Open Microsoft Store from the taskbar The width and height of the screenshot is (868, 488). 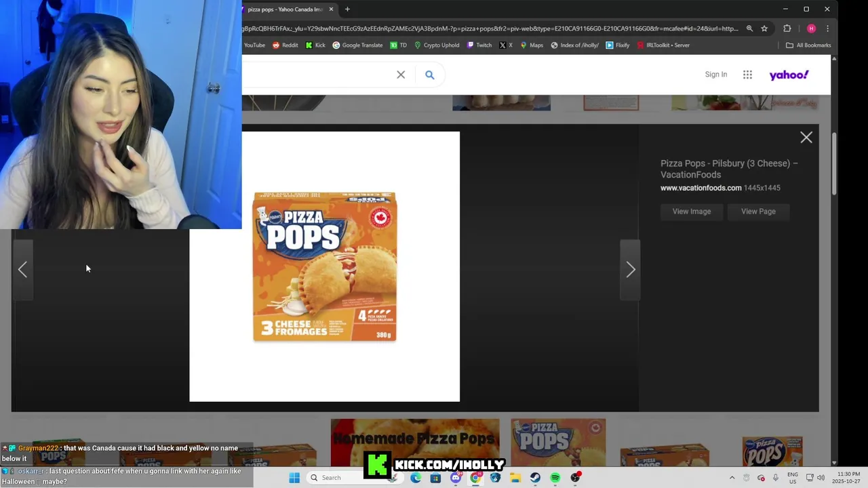pos(435,478)
